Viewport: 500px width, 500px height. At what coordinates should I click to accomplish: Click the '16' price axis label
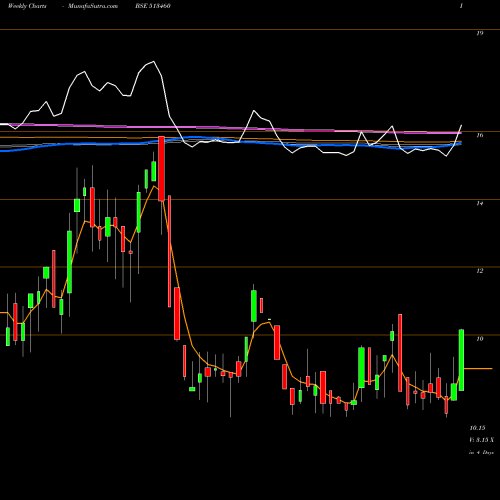pos(480,135)
